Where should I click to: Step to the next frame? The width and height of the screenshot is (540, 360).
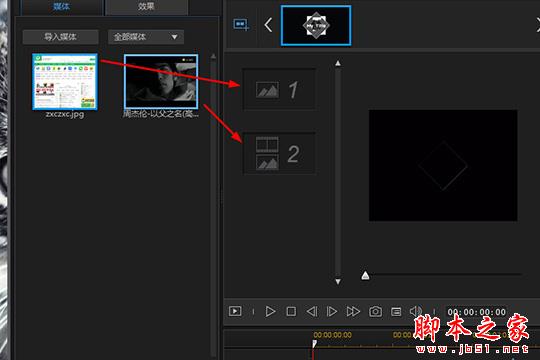(332, 311)
